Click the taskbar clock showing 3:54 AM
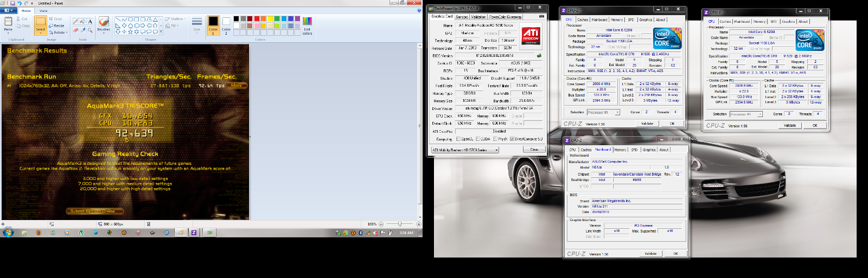The image size is (868, 278). (406, 233)
